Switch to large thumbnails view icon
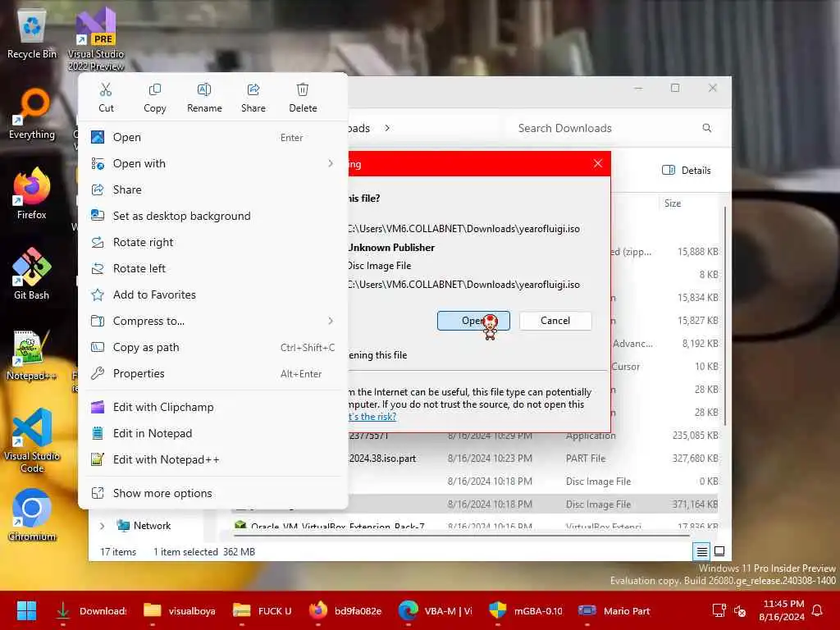The width and height of the screenshot is (840, 630). (719, 551)
